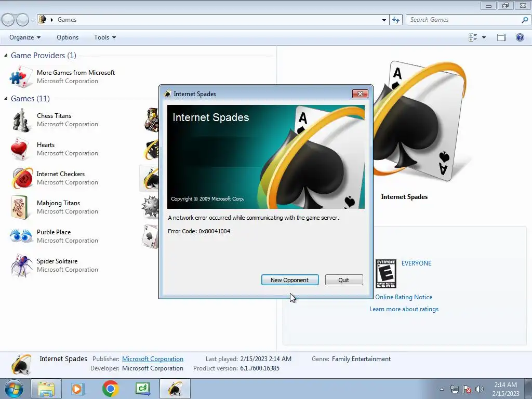
Task: Click the Back navigation button
Action: click(x=8, y=20)
